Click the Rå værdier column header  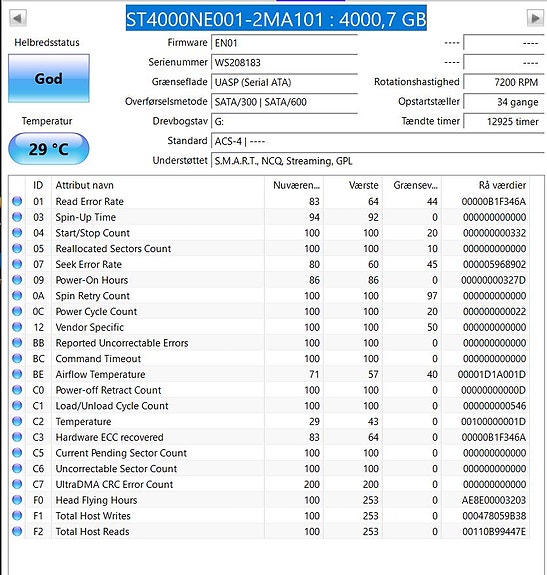click(486, 185)
